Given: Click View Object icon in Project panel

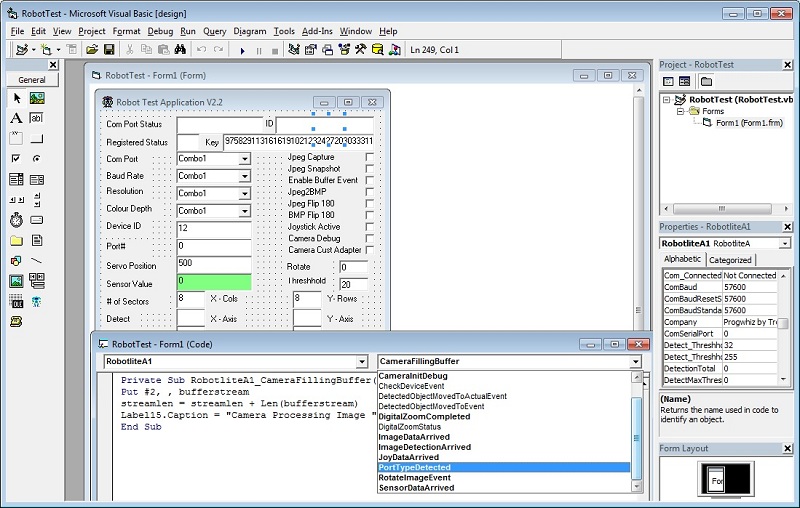Looking at the screenshot, I should pos(685,81).
